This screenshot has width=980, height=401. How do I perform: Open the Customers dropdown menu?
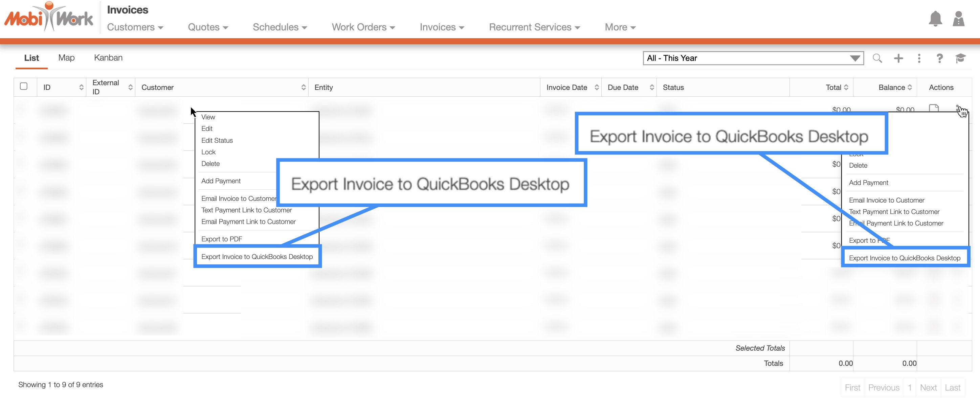(x=135, y=27)
